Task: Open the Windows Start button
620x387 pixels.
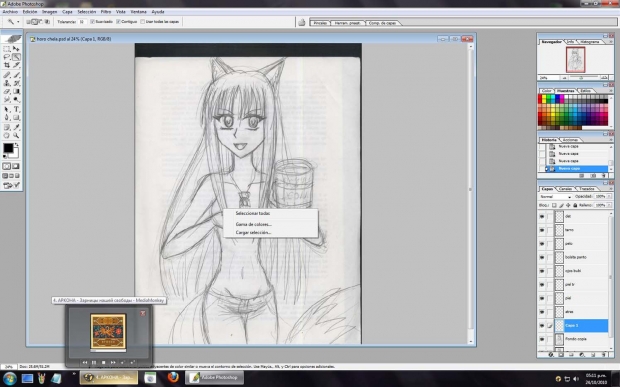Action: click(9, 378)
